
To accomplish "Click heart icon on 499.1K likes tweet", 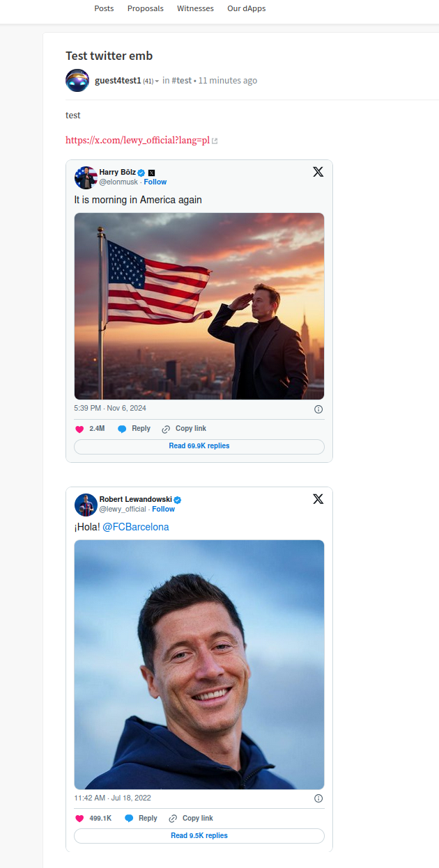I will pos(79,819).
